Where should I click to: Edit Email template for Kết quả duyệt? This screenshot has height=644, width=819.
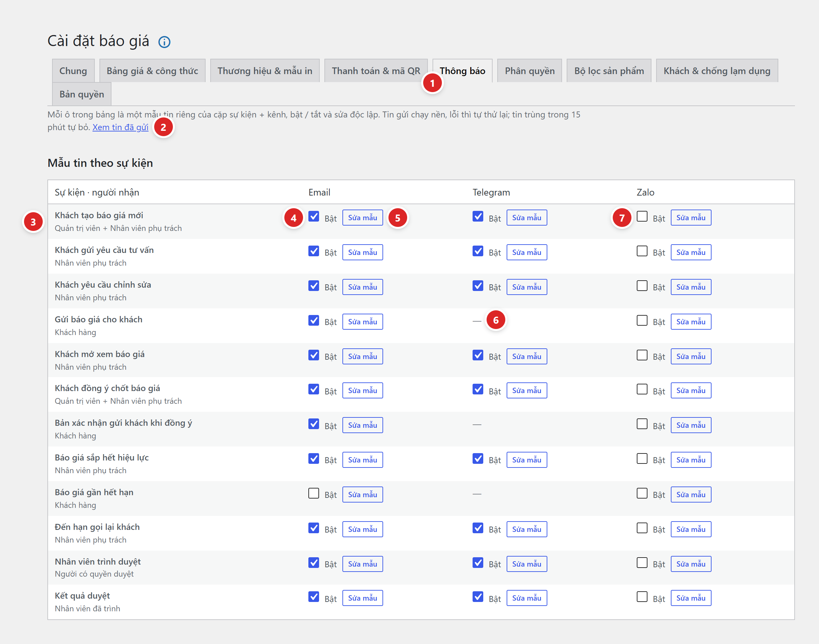click(x=363, y=598)
